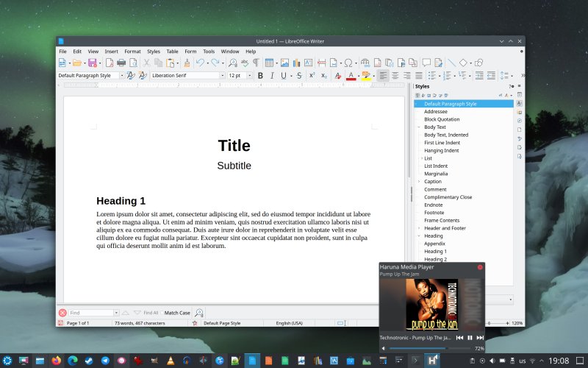The height and width of the screenshot is (368, 588).
Task: Open the Styles menu
Action: click(x=154, y=52)
